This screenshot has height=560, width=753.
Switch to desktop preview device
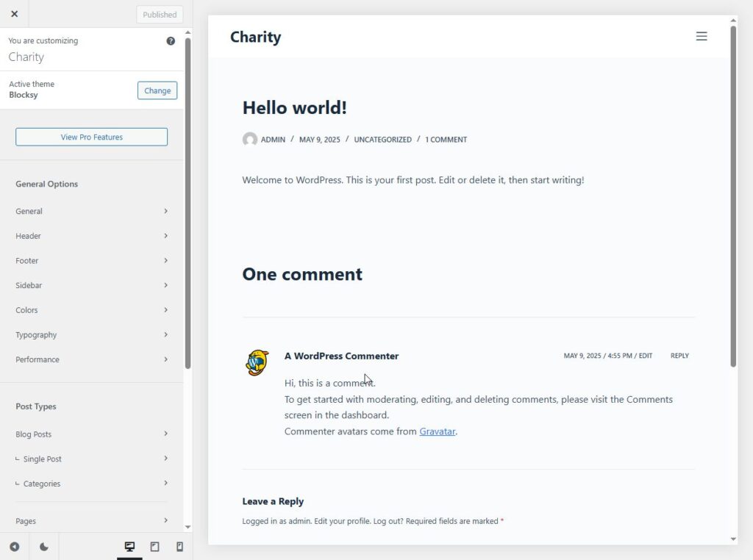[x=129, y=547]
